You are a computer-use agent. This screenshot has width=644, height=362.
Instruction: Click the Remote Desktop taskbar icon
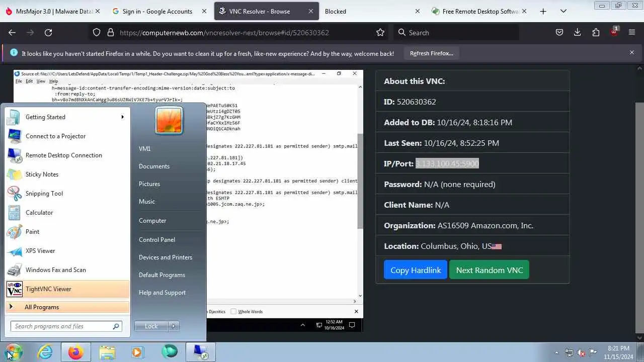coord(201,352)
